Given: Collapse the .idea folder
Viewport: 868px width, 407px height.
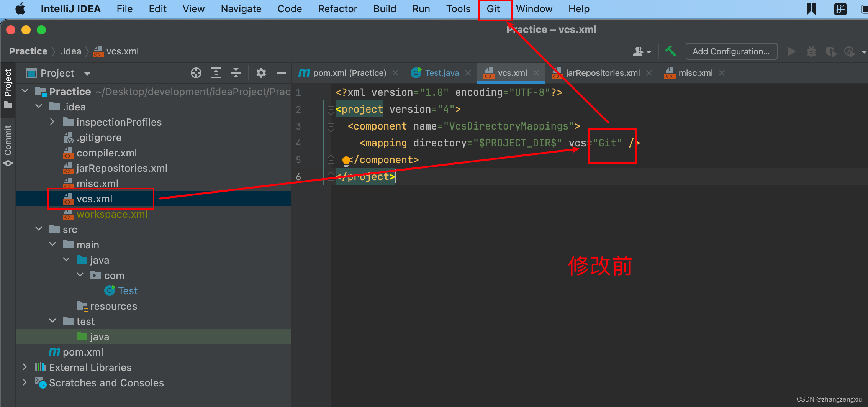Looking at the screenshot, I should pyautogui.click(x=39, y=107).
